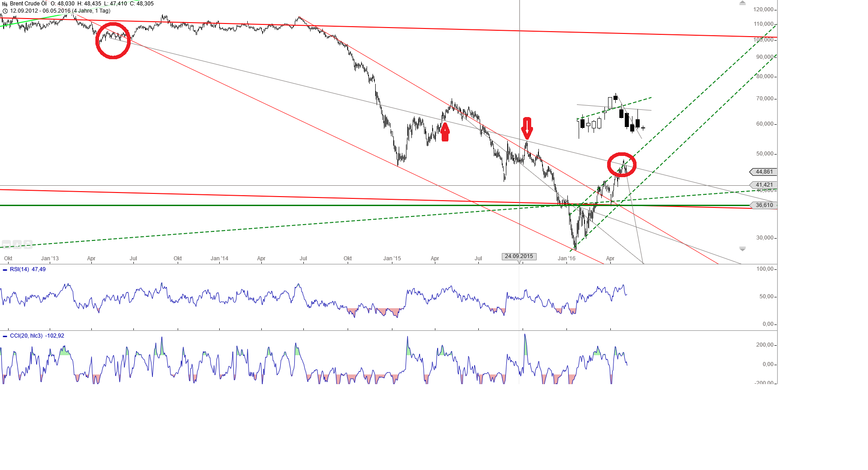Click the 70,000 price axis label

coord(765,99)
